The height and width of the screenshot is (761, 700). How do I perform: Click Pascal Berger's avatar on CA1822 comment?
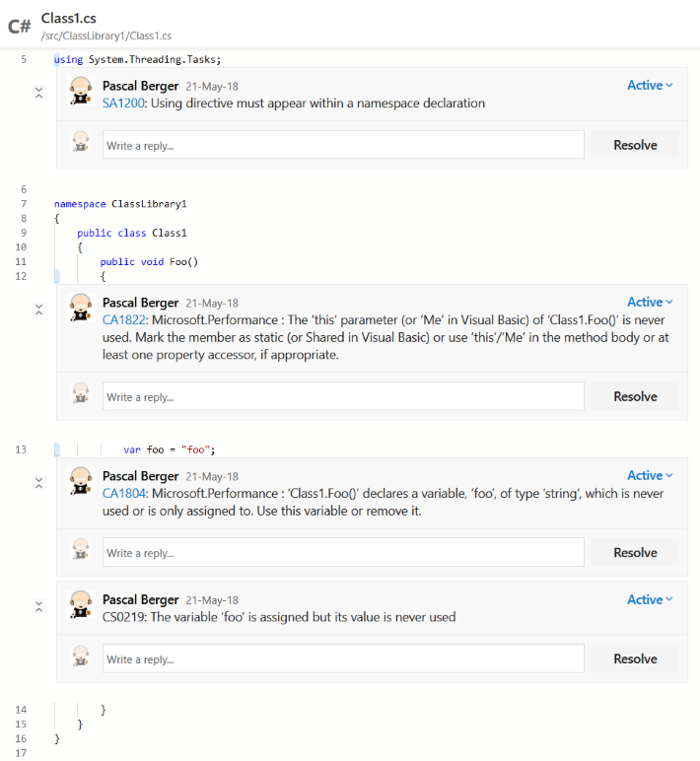tap(82, 309)
